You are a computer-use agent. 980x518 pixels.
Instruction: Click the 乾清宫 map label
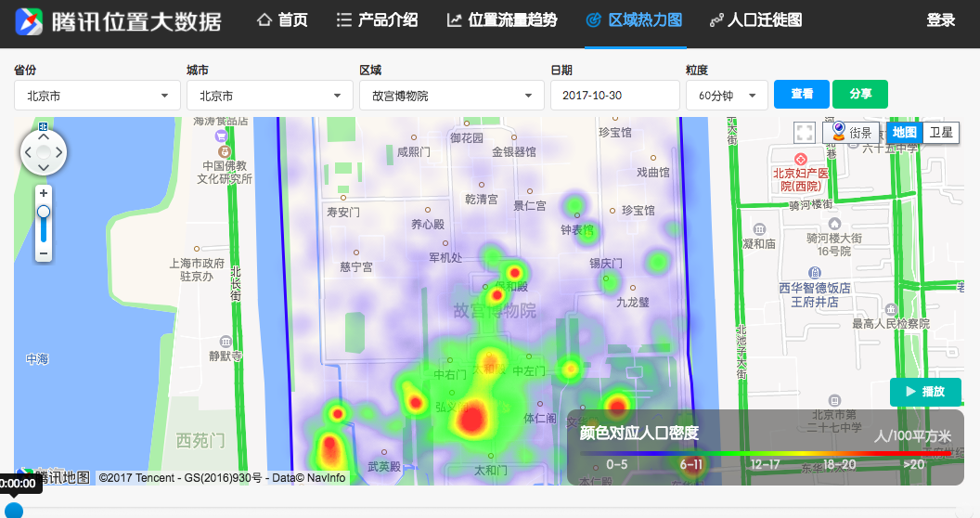tap(482, 200)
